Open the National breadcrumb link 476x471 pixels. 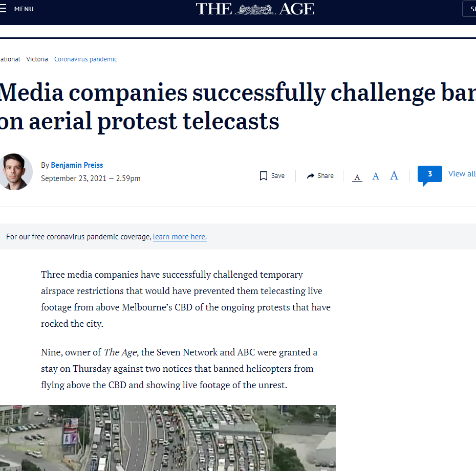10,59
